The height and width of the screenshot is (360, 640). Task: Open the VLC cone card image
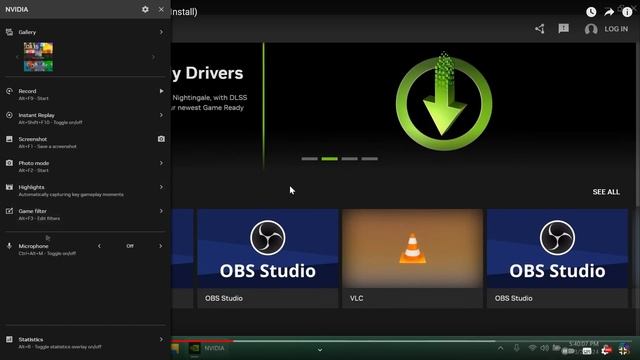412,249
